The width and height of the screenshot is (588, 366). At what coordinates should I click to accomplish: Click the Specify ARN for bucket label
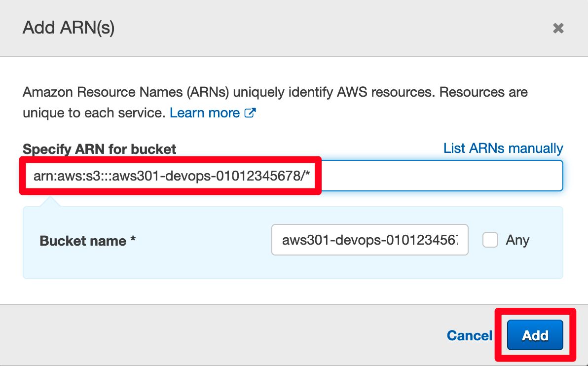tap(99, 149)
